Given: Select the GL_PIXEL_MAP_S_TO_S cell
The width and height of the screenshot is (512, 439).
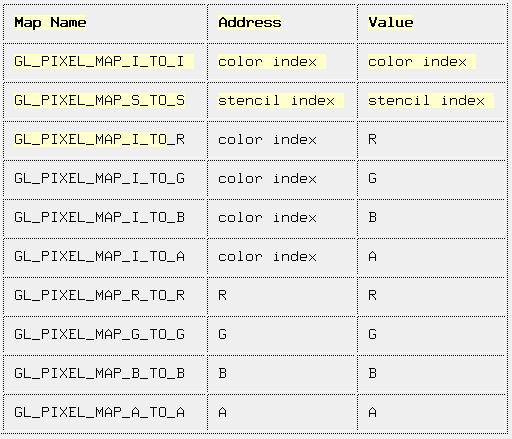Looking at the screenshot, I should [x=99, y=101].
